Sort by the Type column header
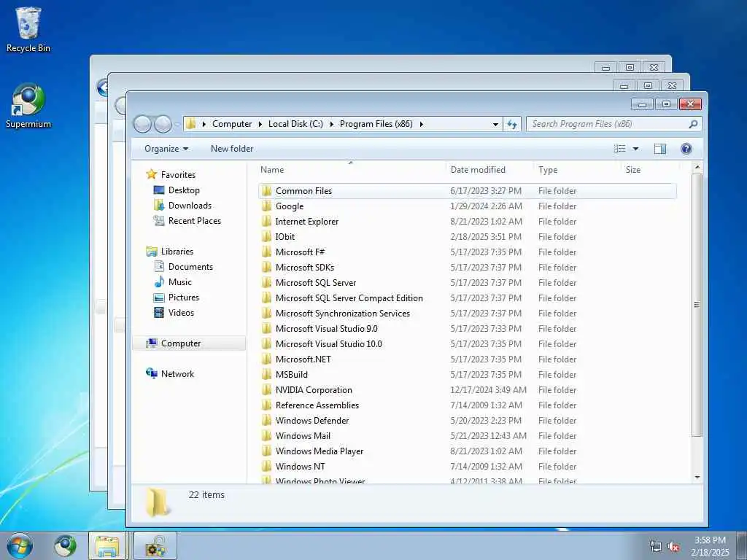Viewport: 747px width, 560px height. point(548,169)
